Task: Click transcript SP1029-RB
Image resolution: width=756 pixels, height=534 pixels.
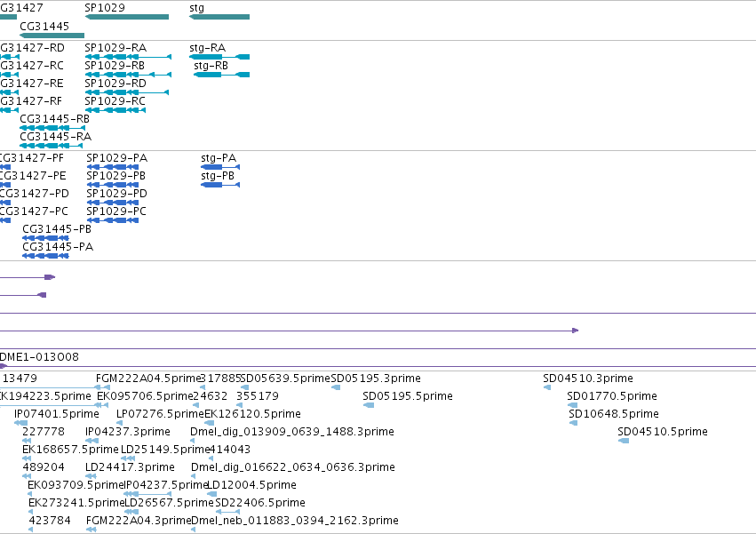Action: tap(128, 75)
